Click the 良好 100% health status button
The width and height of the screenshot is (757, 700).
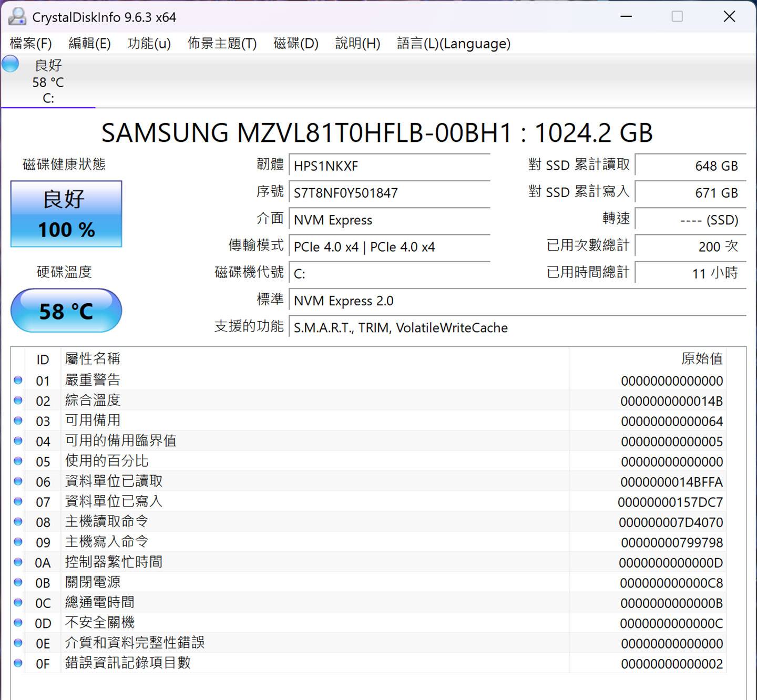pyautogui.click(x=66, y=214)
